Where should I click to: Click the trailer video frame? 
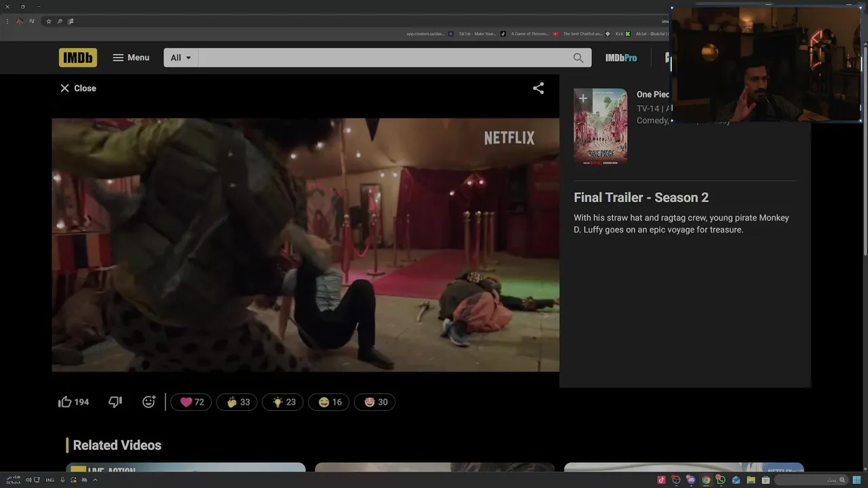[x=306, y=245]
